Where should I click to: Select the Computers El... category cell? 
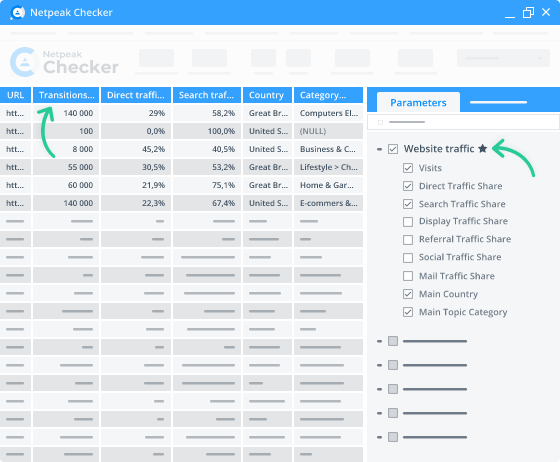point(328,113)
